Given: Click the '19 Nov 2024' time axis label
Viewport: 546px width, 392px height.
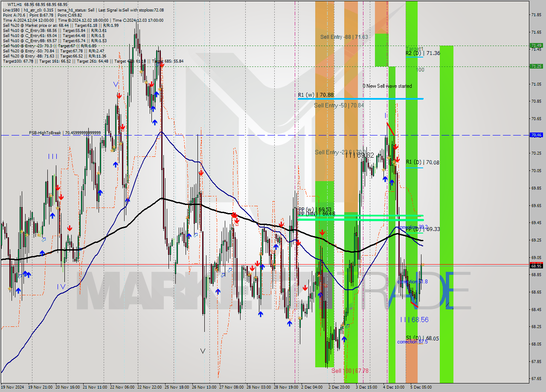Looking at the screenshot, I should click(13, 387).
